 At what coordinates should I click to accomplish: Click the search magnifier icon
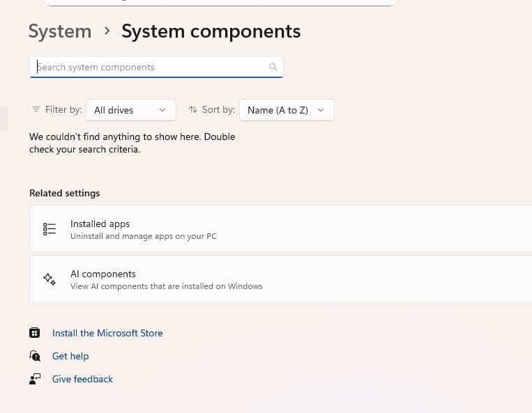pyautogui.click(x=273, y=67)
